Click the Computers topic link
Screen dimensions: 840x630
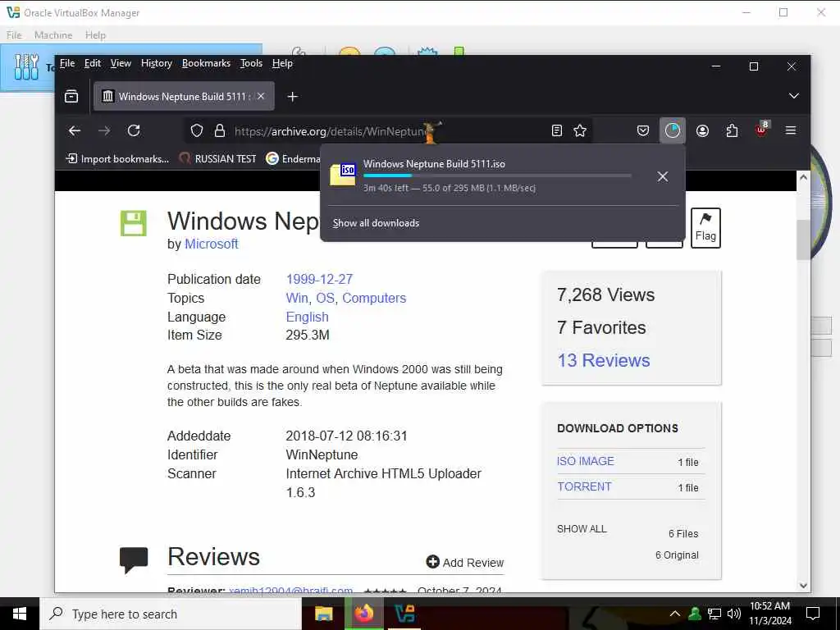coord(374,298)
